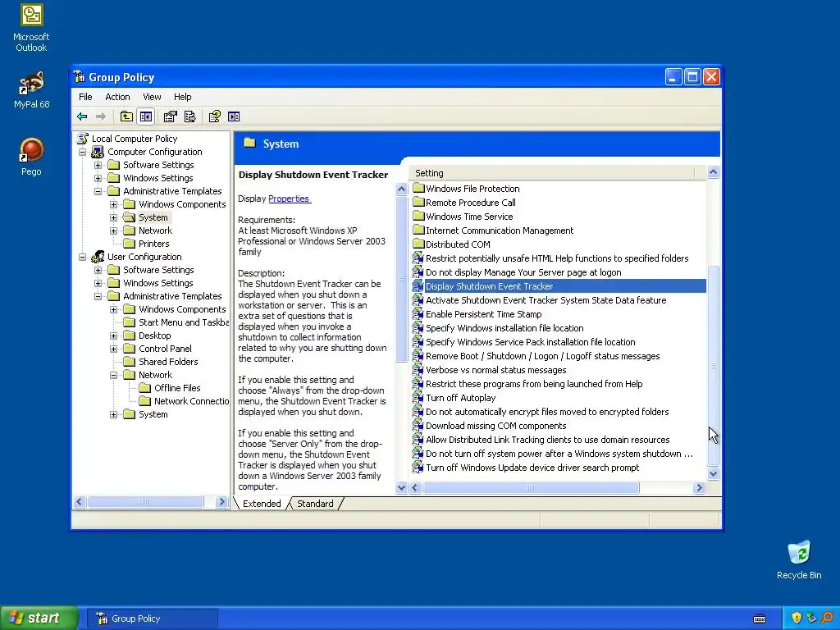Select Windows Time Service folder

(468, 217)
